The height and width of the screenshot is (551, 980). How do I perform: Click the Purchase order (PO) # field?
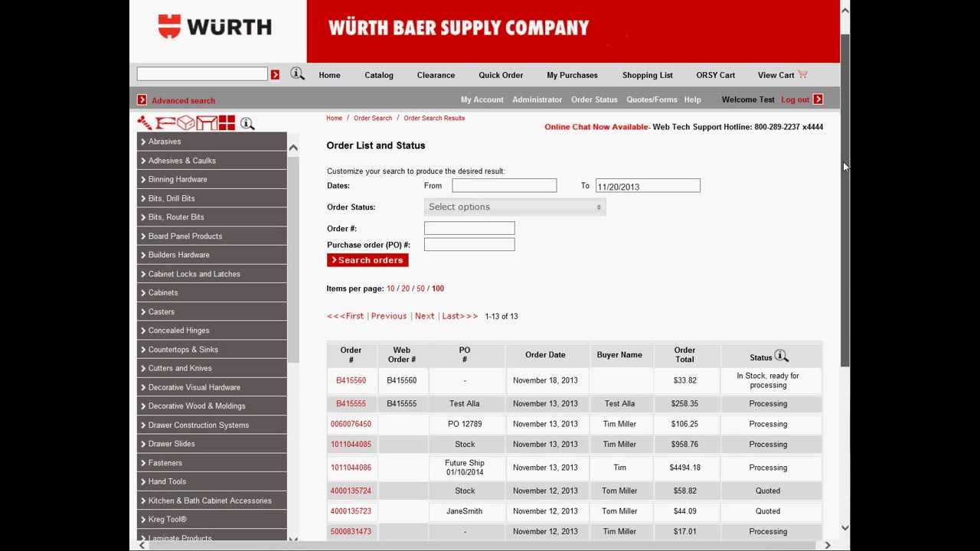pos(469,244)
